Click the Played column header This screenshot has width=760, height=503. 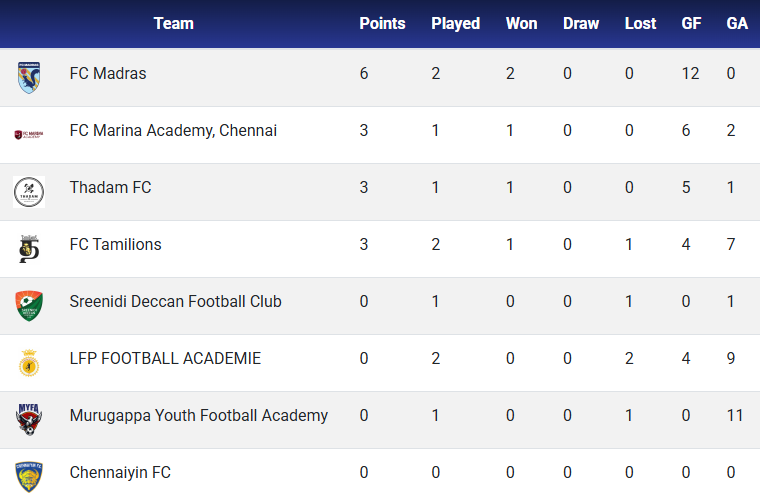[455, 23]
